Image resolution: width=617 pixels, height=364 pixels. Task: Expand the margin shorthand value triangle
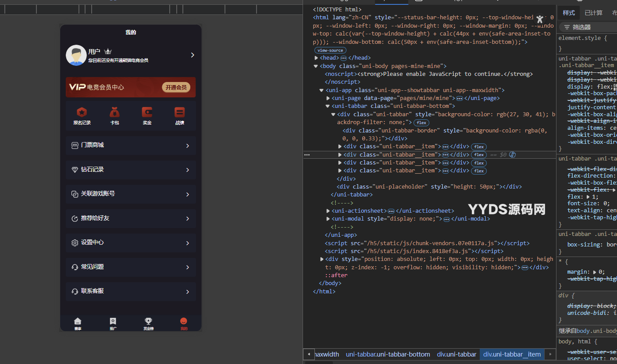(x=595, y=272)
